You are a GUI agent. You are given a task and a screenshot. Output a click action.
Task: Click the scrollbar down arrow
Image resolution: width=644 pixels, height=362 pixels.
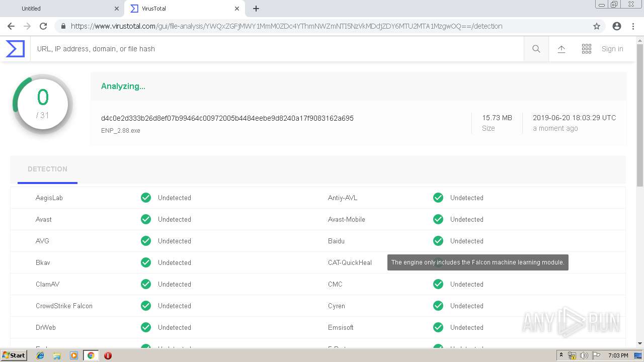coord(640,343)
